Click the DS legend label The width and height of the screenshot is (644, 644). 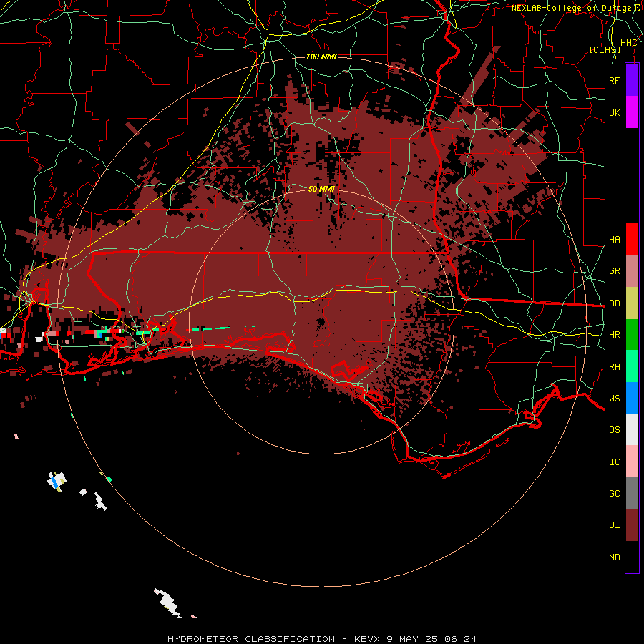point(614,430)
